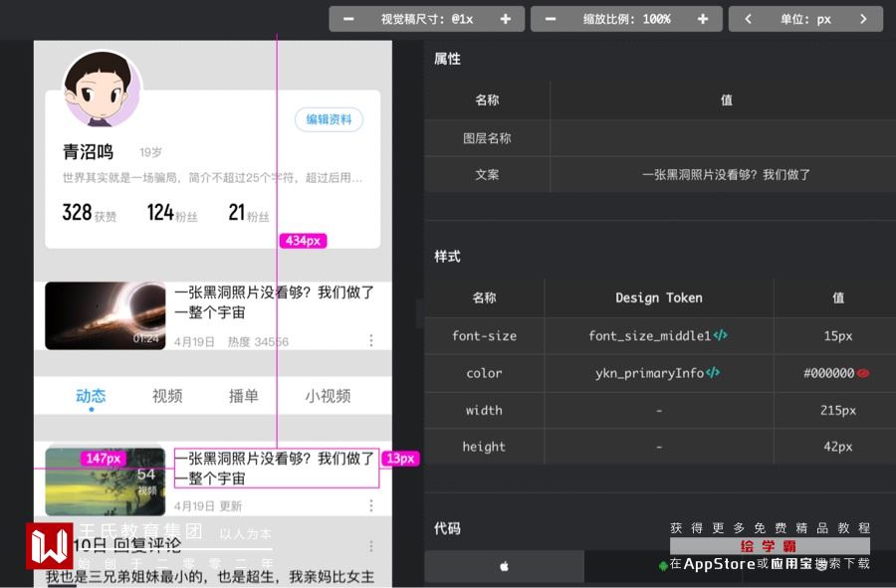Click the Design Token ykn_primaryInfo text

649,373
